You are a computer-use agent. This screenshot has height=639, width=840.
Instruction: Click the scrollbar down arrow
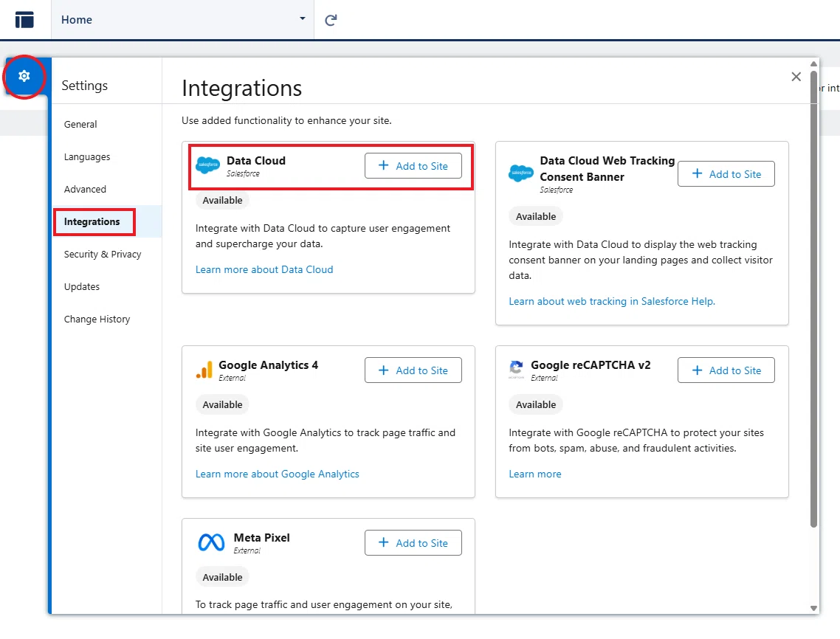(x=813, y=609)
